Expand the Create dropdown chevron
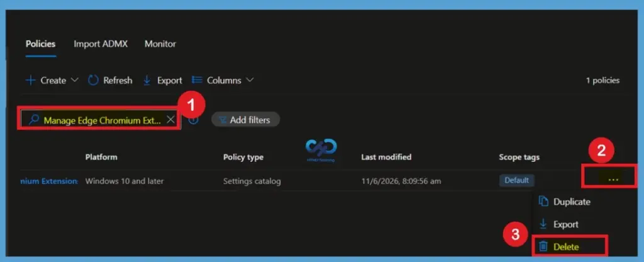 pos(74,80)
